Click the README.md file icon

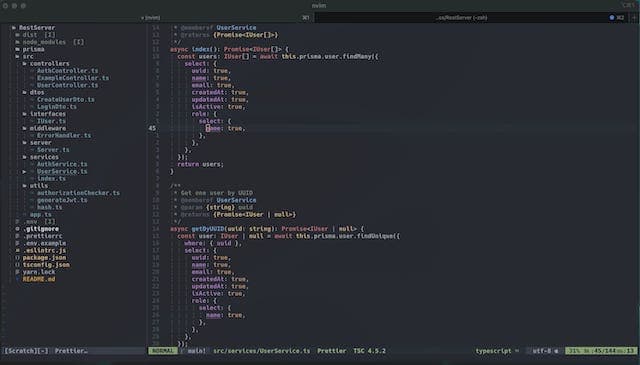tap(18, 279)
